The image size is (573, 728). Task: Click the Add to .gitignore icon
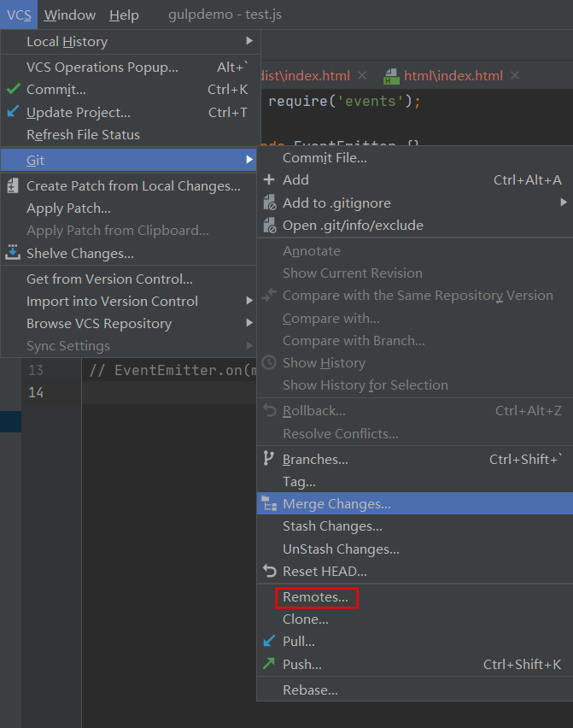(x=269, y=203)
